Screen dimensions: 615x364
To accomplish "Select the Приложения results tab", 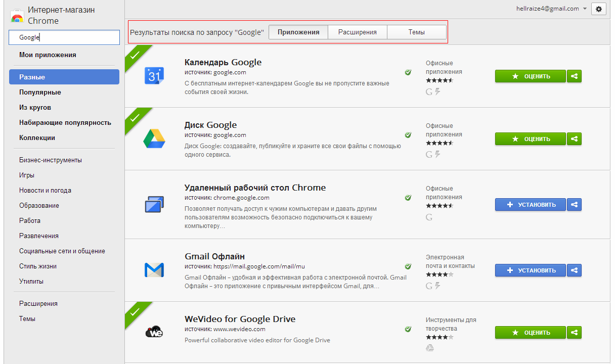I will (298, 32).
